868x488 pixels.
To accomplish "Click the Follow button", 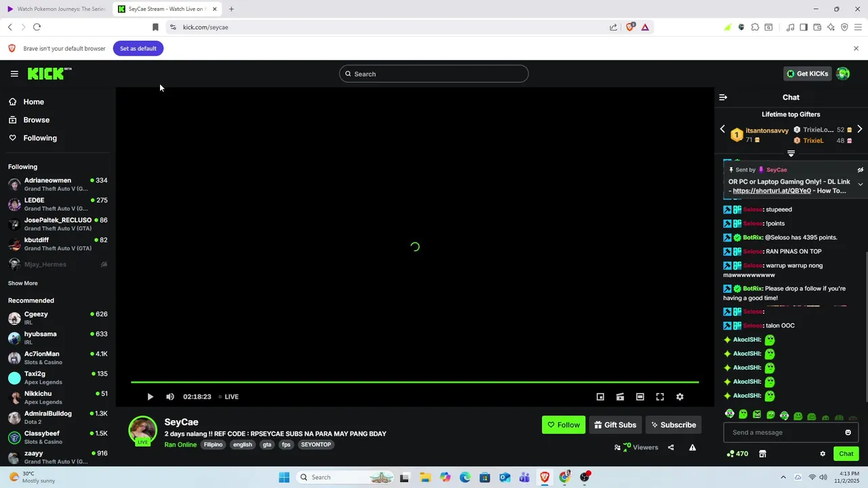I will (x=564, y=425).
